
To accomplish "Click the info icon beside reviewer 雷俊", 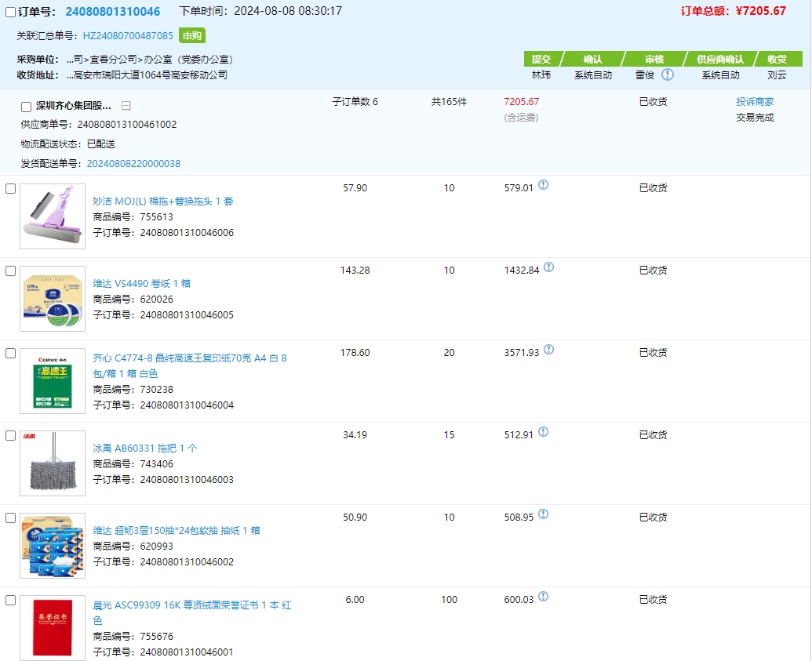I will (x=668, y=74).
